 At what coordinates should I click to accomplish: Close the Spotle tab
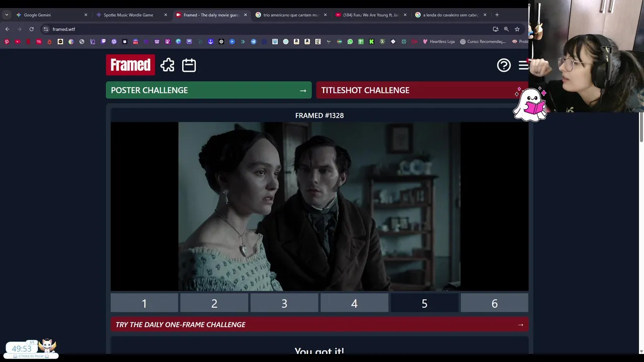166,15
